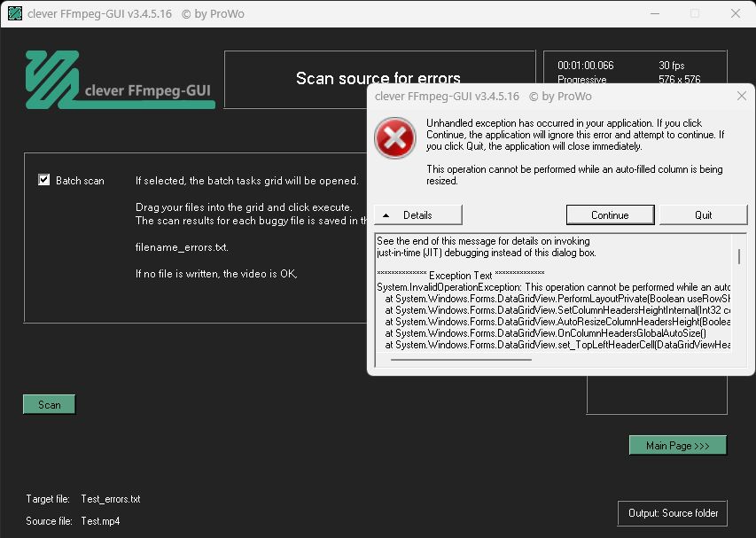Minimize the clever FFmpeg-GUI main window
Viewport: 756px width, 538px height.
point(655,13)
